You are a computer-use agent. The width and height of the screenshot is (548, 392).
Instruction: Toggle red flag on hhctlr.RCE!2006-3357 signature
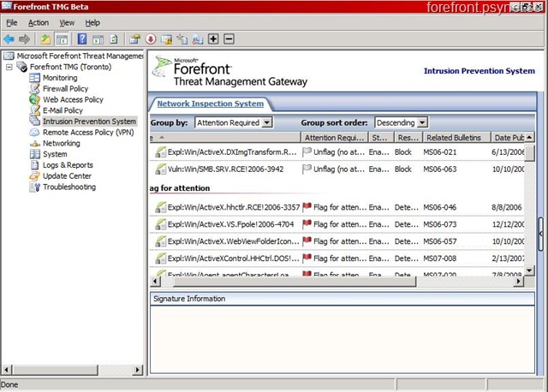pyautogui.click(x=307, y=207)
